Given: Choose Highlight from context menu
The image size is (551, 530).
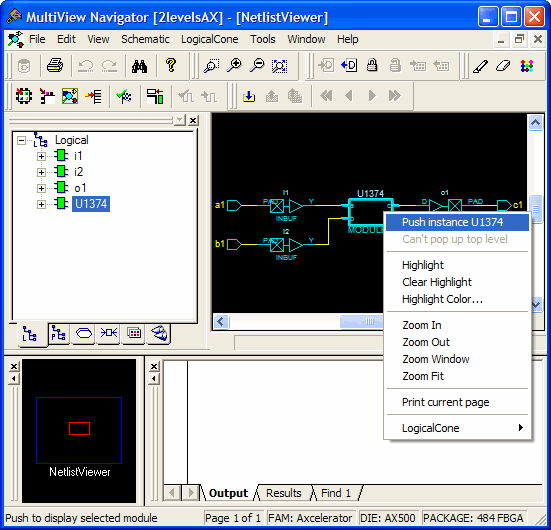Looking at the screenshot, I should click(457, 265).
